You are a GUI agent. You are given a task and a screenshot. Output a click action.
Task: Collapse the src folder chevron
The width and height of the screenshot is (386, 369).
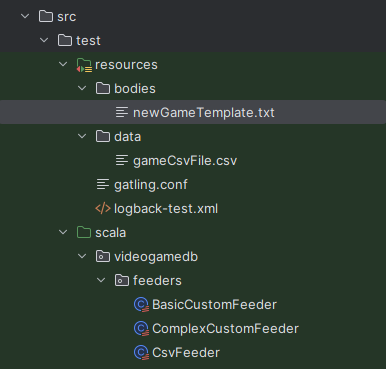(25, 16)
